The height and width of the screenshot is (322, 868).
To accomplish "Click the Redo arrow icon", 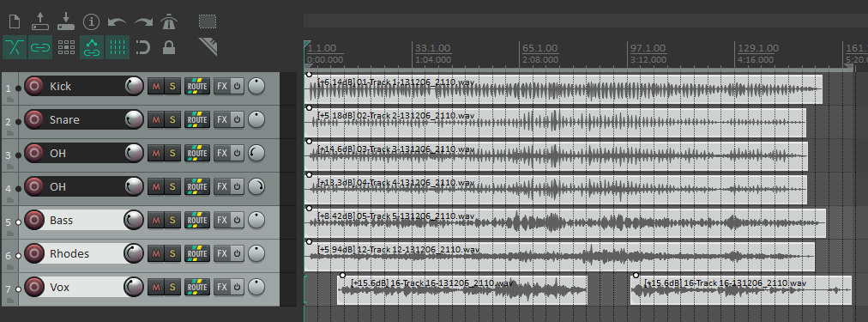I will (x=143, y=22).
